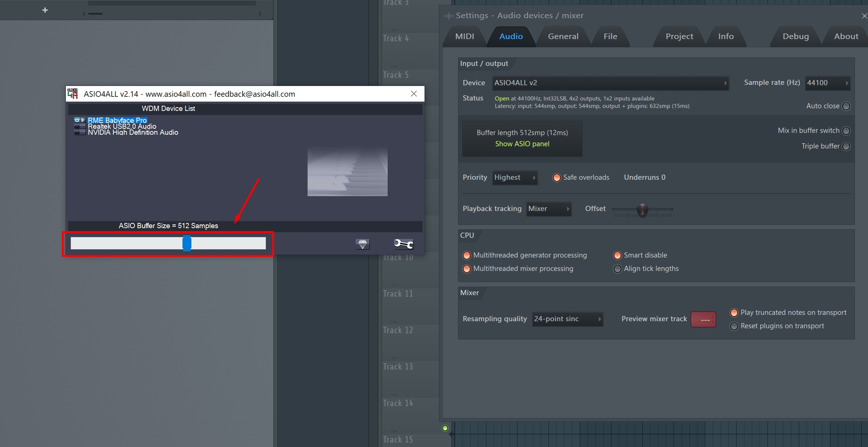
Task: Toggle Multithreaded generator processing radio button
Action: click(x=467, y=255)
